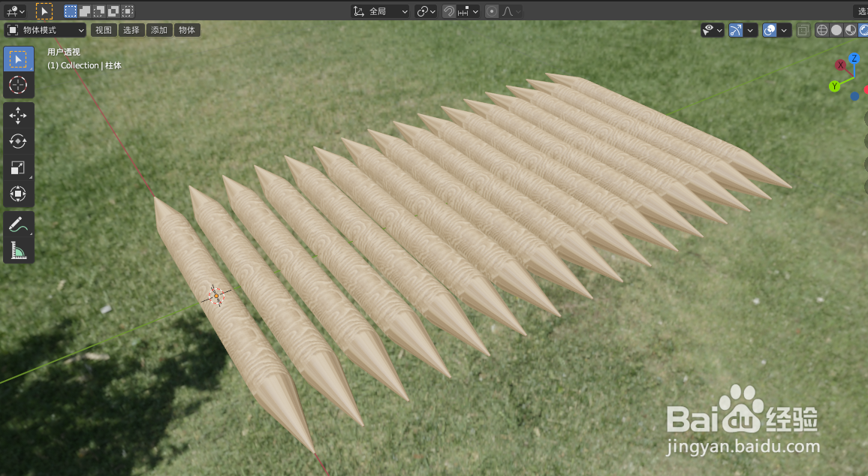Click the blue Z axis on navigation gizmo
This screenshot has width=868, height=476.
[854, 58]
